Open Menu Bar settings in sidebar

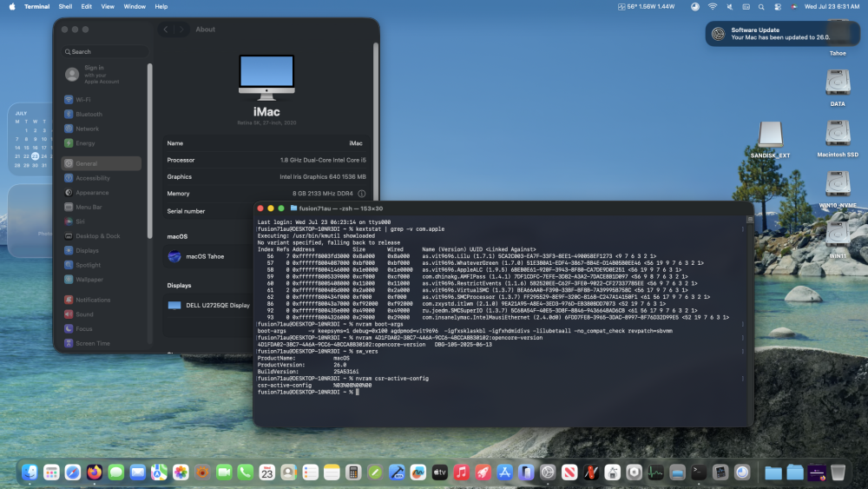tap(101, 207)
